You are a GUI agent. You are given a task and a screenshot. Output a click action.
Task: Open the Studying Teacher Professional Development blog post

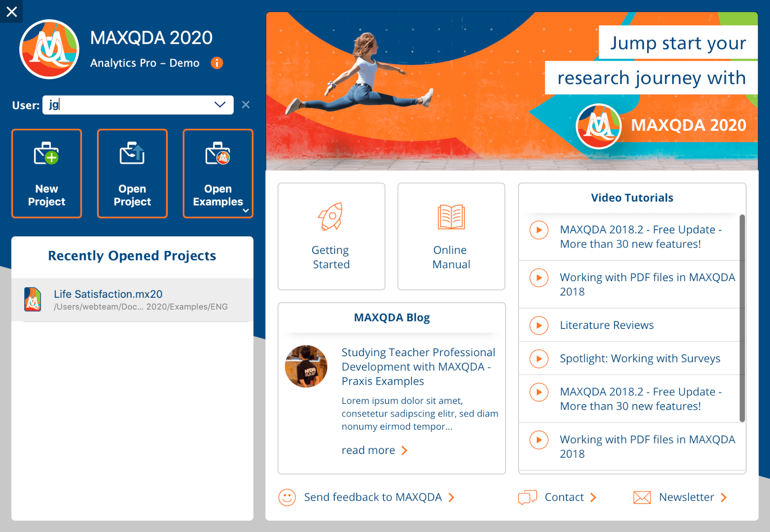[418, 367]
